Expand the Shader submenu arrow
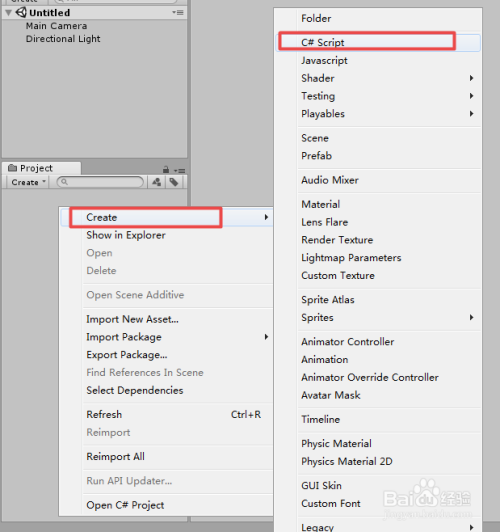The width and height of the screenshot is (500, 532). click(x=472, y=78)
